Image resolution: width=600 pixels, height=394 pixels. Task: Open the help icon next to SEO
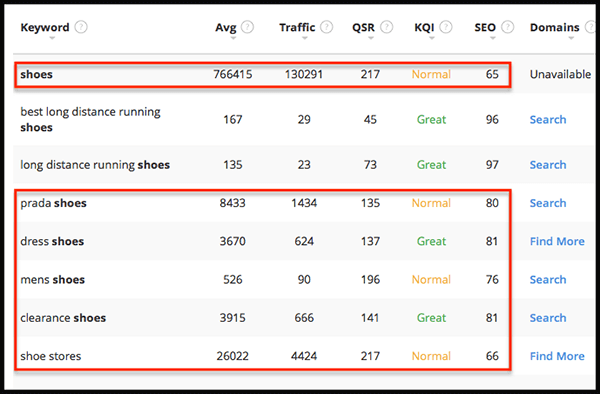pos(507,27)
